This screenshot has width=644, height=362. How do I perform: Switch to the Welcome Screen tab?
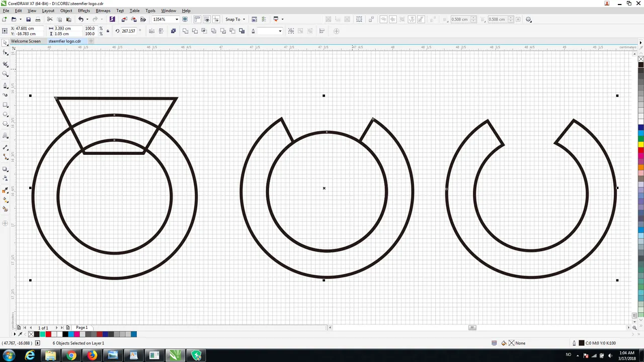[26, 41]
